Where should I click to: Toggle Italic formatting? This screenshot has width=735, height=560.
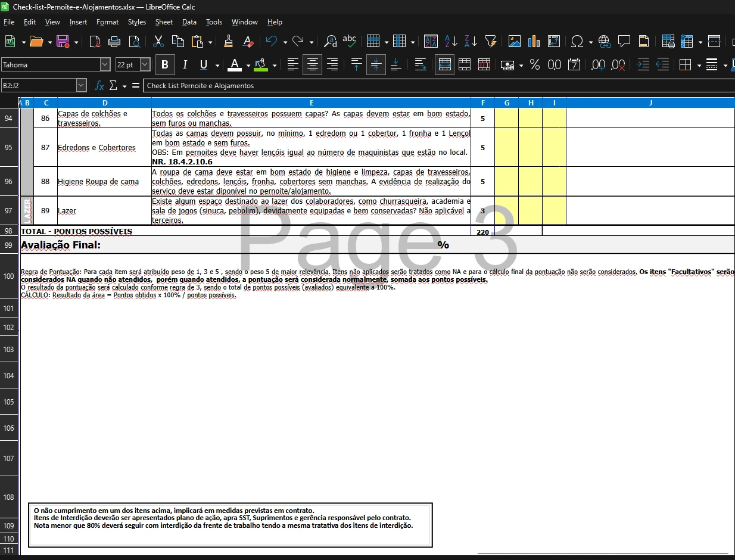coord(185,65)
